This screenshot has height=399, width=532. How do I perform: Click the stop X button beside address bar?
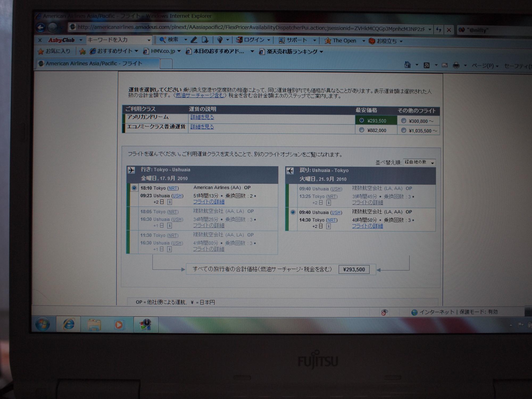pyautogui.click(x=449, y=30)
